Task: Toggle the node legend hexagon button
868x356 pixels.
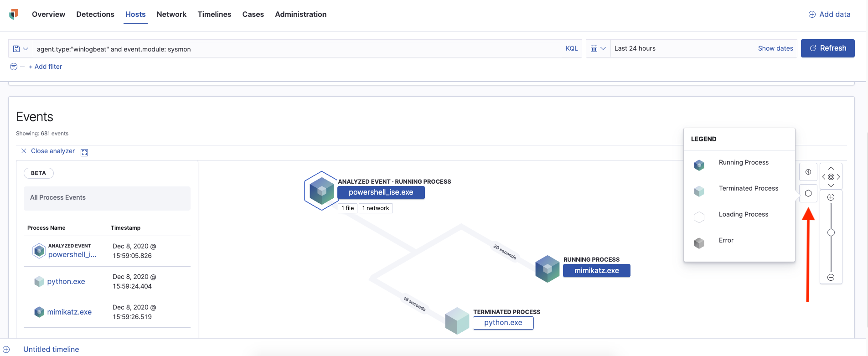Action: 808,193
